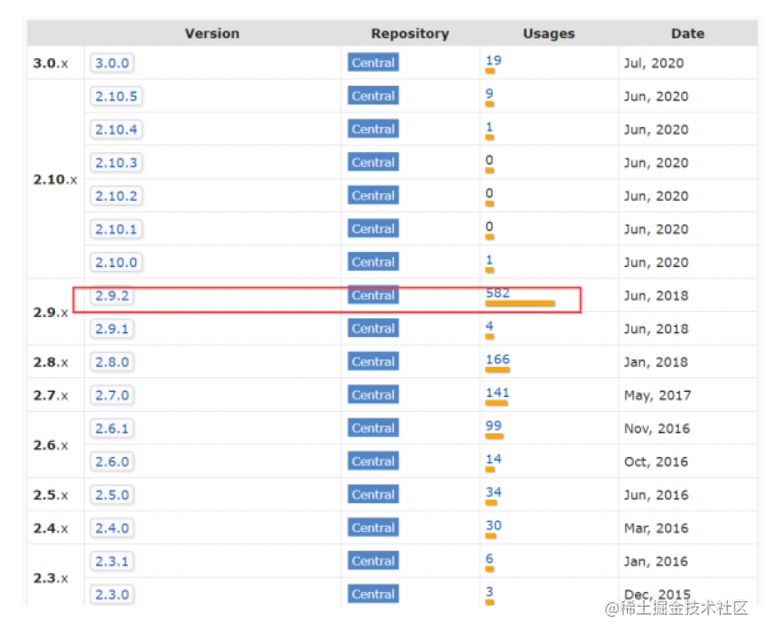This screenshot has width=767, height=636.
Task: Open the 0 usages link for 2.10.3
Action: (489, 160)
